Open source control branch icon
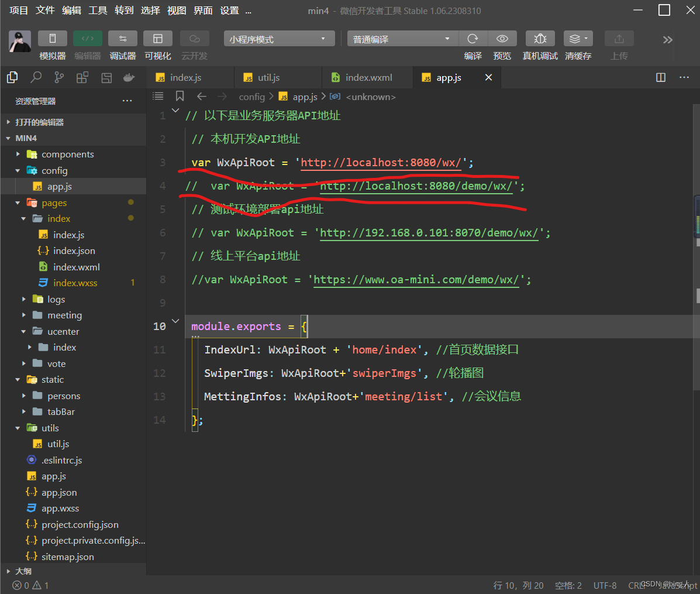The width and height of the screenshot is (700, 594). click(x=59, y=77)
